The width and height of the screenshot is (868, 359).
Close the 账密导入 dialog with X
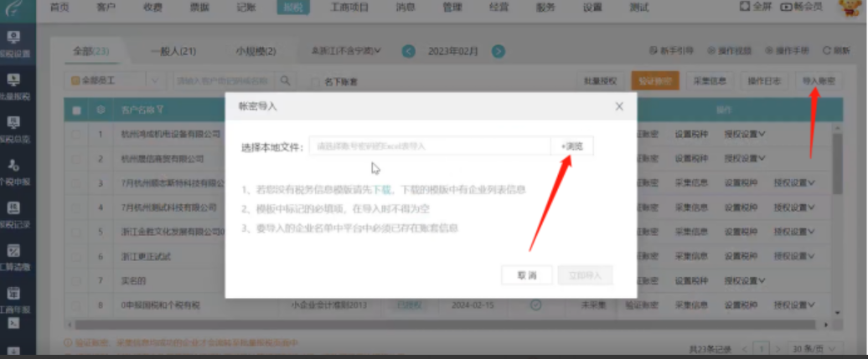tap(619, 106)
